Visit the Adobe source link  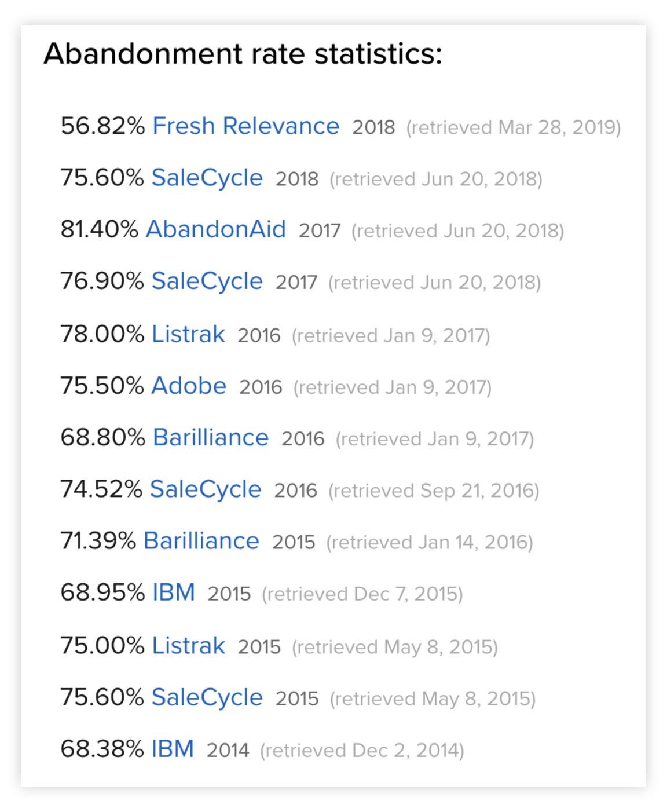click(x=189, y=386)
